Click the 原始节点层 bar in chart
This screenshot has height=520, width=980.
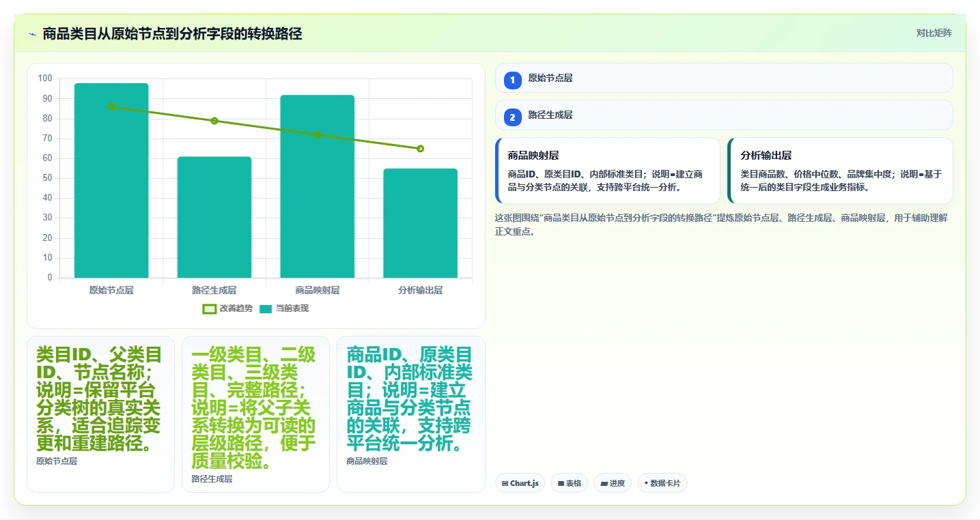click(111, 180)
